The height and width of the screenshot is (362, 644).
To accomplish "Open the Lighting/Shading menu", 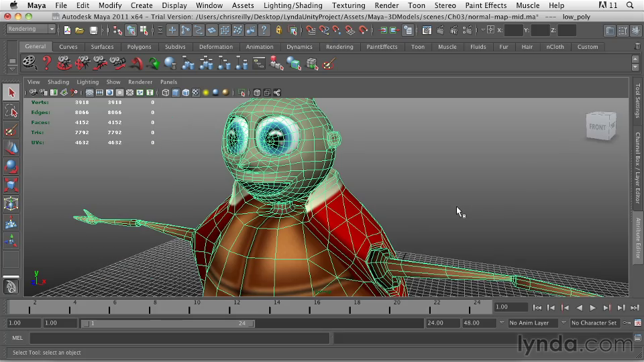I will 293,5.
